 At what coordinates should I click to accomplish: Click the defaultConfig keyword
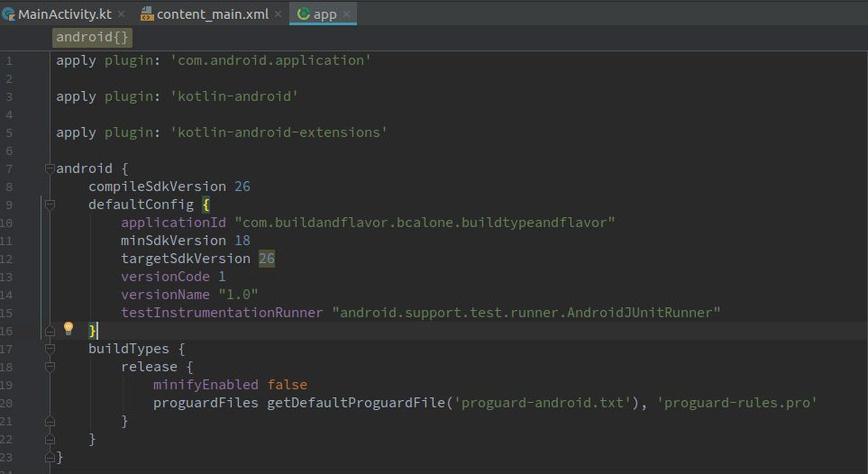tap(142, 205)
